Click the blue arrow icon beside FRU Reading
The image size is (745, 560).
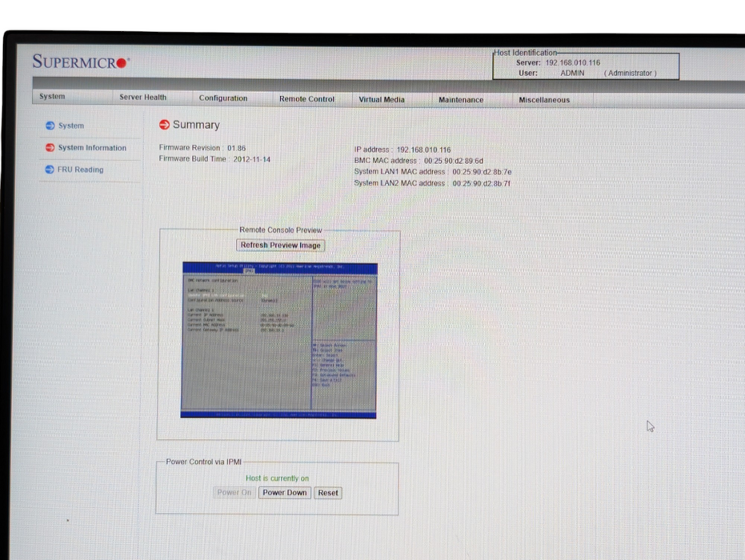[x=50, y=170]
